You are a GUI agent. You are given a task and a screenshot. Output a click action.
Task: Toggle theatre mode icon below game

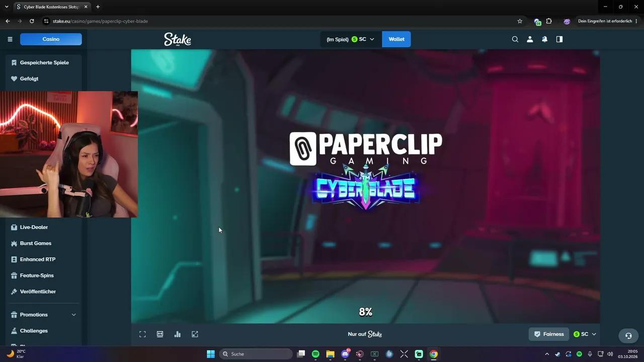[x=160, y=334]
